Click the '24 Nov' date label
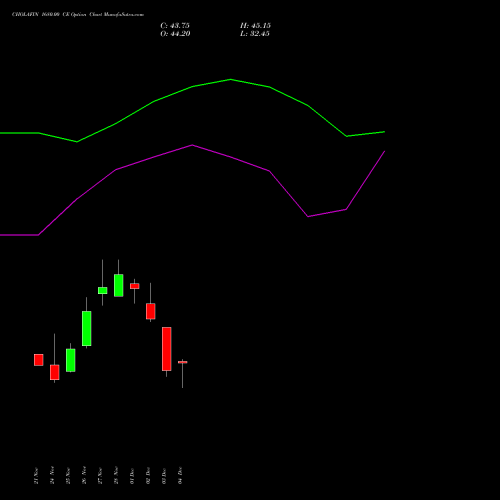The height and width of the screenshot is (500, 500). pyautogui.click(x=52, y=476)
